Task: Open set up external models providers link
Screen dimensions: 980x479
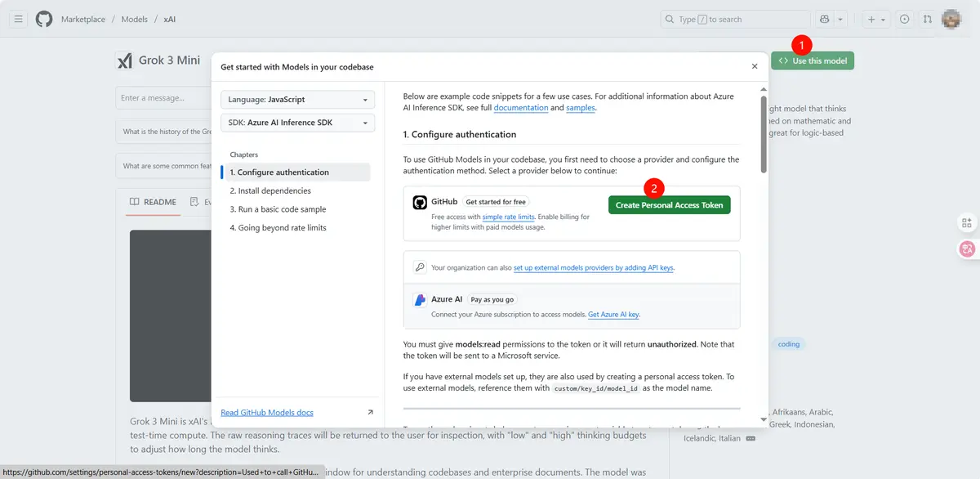Action: tap(594, 267)
